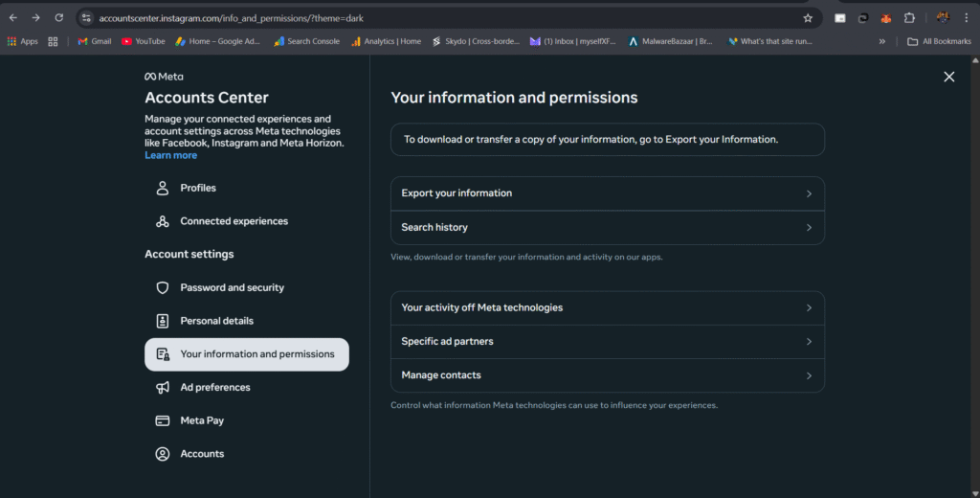Click the Meta Pay card icon
Screen dimensions: 980x498
point(163,420)
